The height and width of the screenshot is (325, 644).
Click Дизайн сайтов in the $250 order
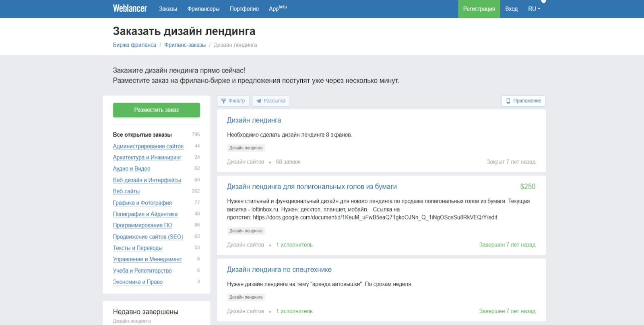pos(246,245)
